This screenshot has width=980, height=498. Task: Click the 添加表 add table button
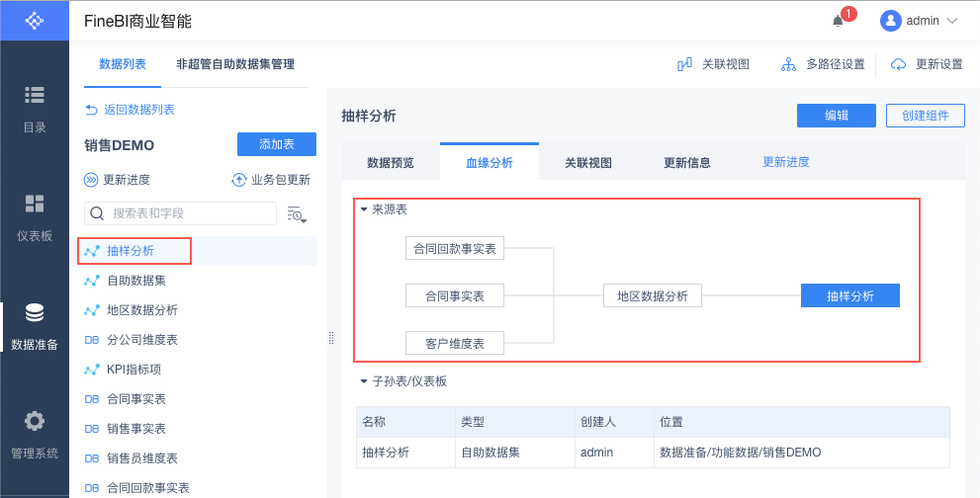coord(277,144)
